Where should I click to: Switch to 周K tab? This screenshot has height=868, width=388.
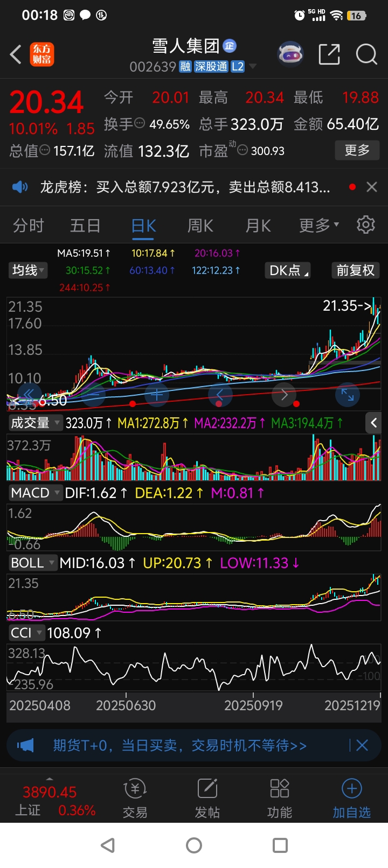200,225
